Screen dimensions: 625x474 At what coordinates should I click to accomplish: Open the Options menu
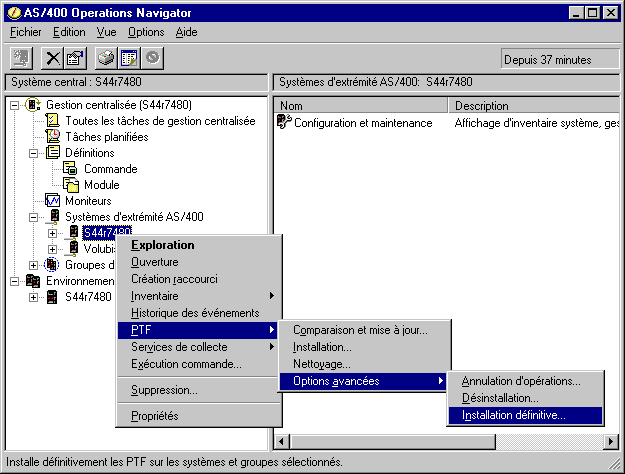[x=146, y=32]
